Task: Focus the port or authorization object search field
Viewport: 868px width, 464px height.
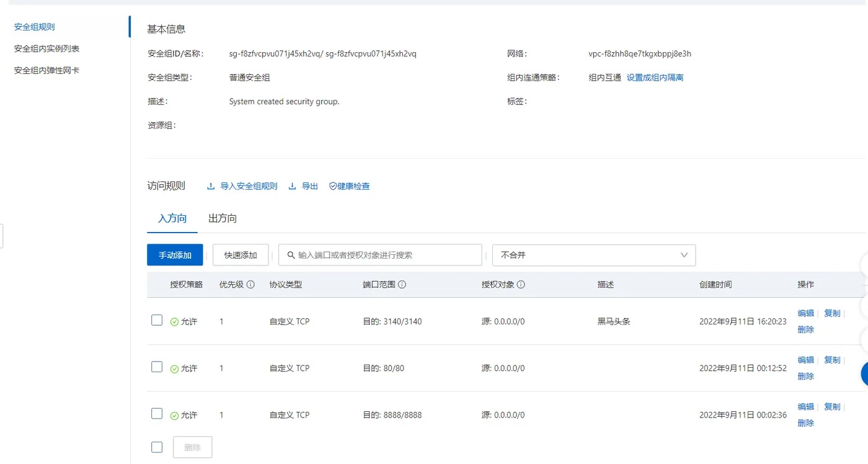Action: [380, 255]
